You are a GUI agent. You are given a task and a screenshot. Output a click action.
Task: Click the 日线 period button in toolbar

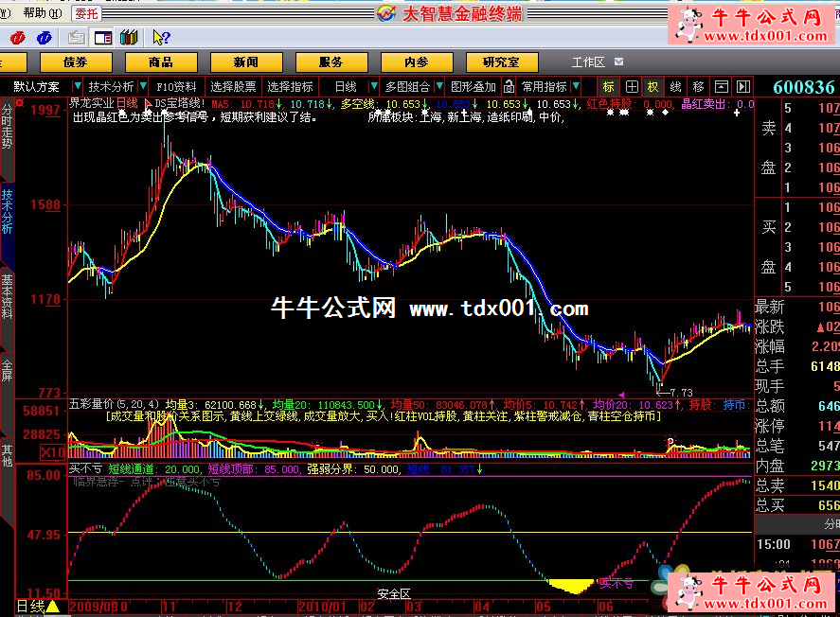point(346,87)
